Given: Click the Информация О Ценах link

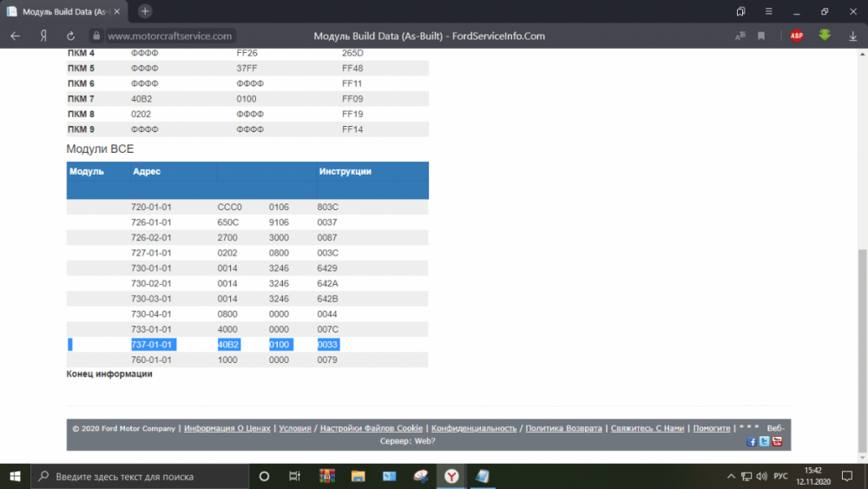Looking at the screenshot, I should click(x=227, y=428).
